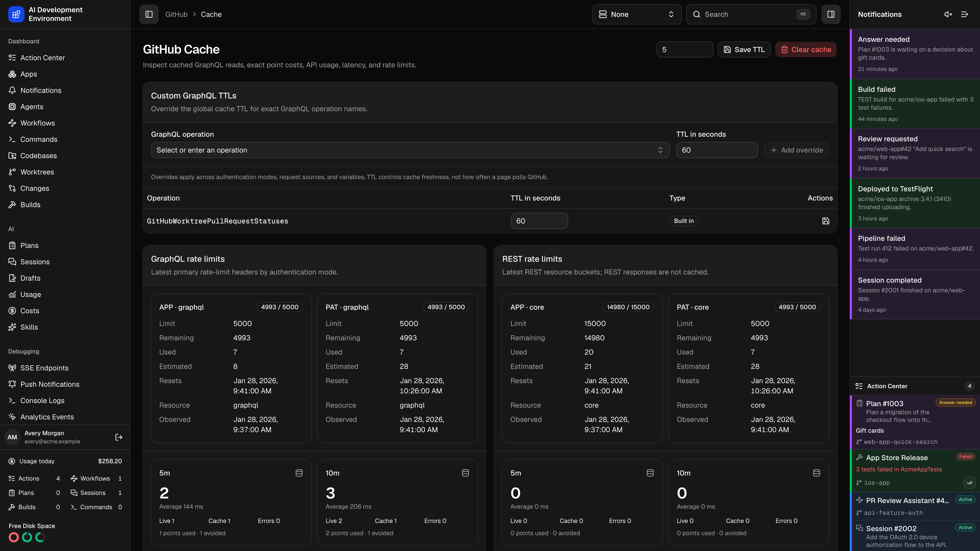Open the notifications list options icon

964,15
